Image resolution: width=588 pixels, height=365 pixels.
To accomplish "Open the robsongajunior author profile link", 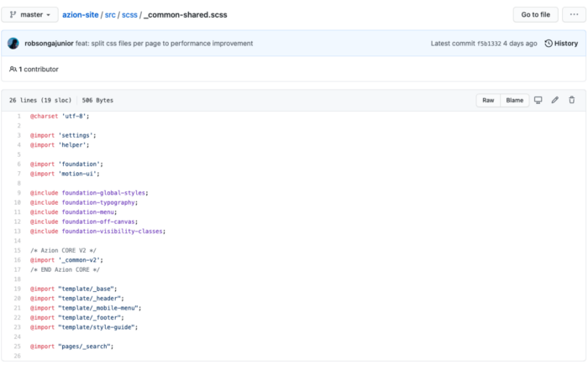I will point(49,44).
